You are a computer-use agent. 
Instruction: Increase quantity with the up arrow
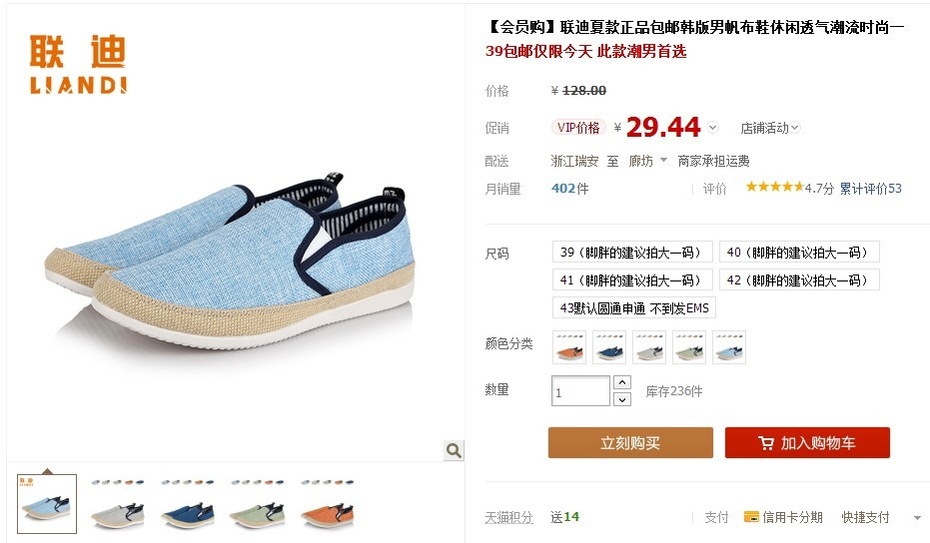pos(622,382)
